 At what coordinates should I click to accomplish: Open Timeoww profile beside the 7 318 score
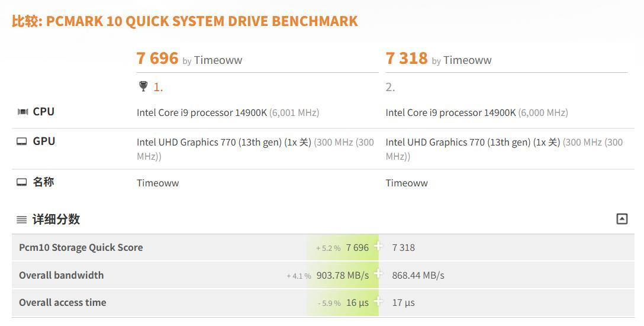tap(468, 60)
